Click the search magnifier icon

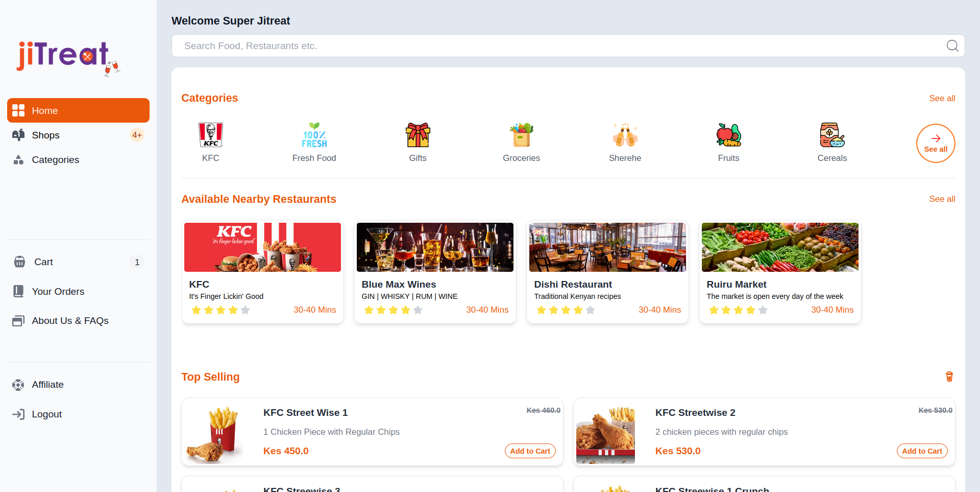coord(952,46)
